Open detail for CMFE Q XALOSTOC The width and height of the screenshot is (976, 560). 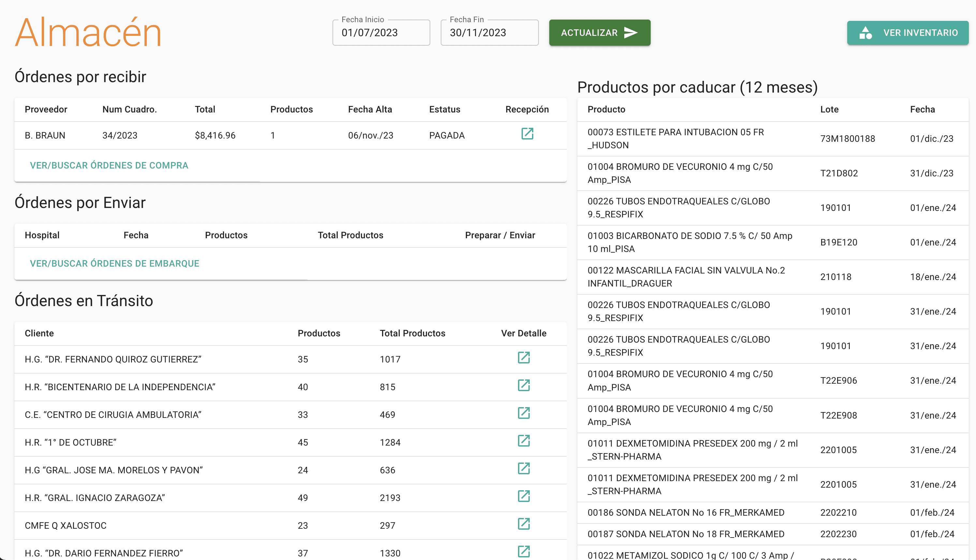click(524, 523)
